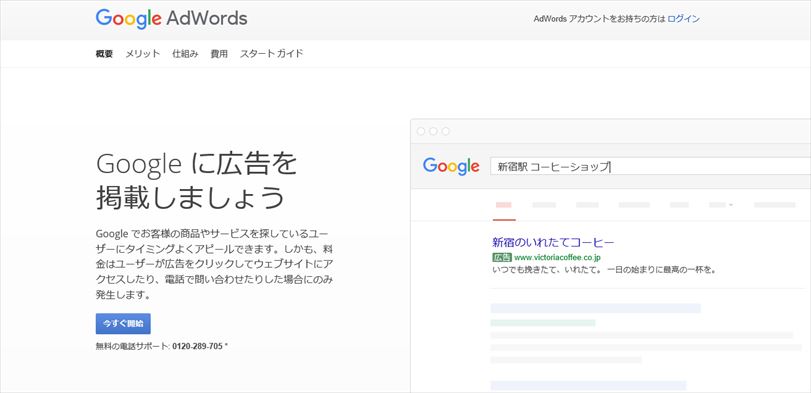The image size is (811, 393).
Task: Click the www.victoriacoffee.co.jp URL
Action: pyautogui.click(x=558, y=258)
